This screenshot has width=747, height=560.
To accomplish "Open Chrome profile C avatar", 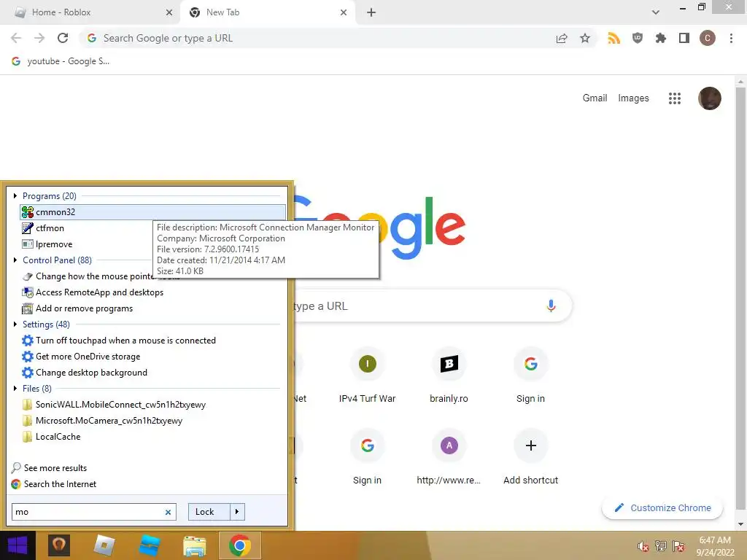I will coord(708,38).
